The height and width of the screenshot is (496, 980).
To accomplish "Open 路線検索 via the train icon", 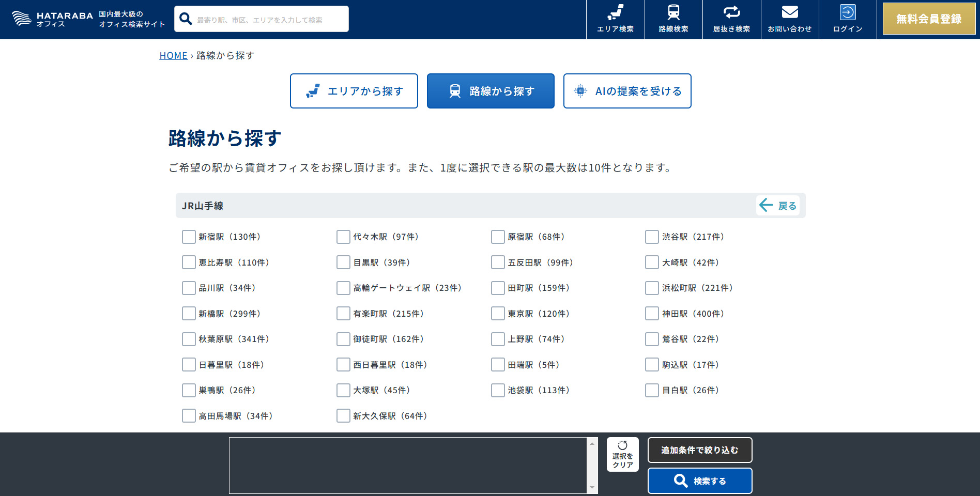I will (673, 13).
